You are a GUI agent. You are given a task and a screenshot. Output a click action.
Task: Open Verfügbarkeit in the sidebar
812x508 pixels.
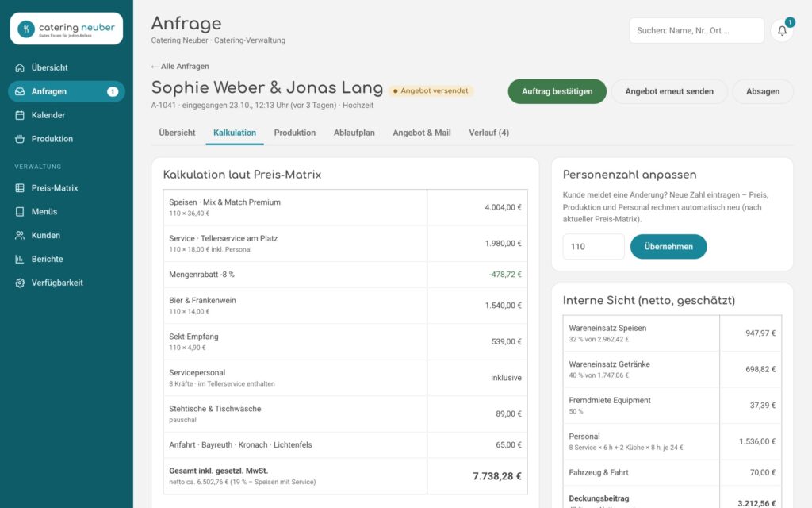[x=67, y=283]
